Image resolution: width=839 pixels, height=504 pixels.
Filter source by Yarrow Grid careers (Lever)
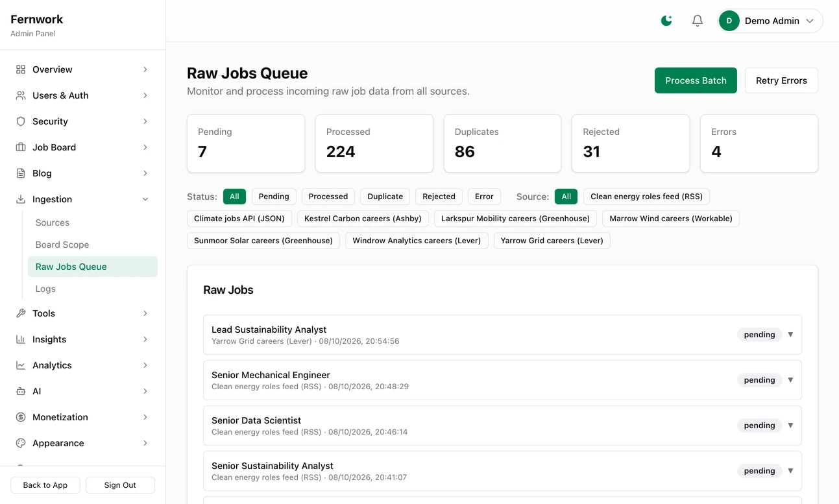click(x=552, y=241)
